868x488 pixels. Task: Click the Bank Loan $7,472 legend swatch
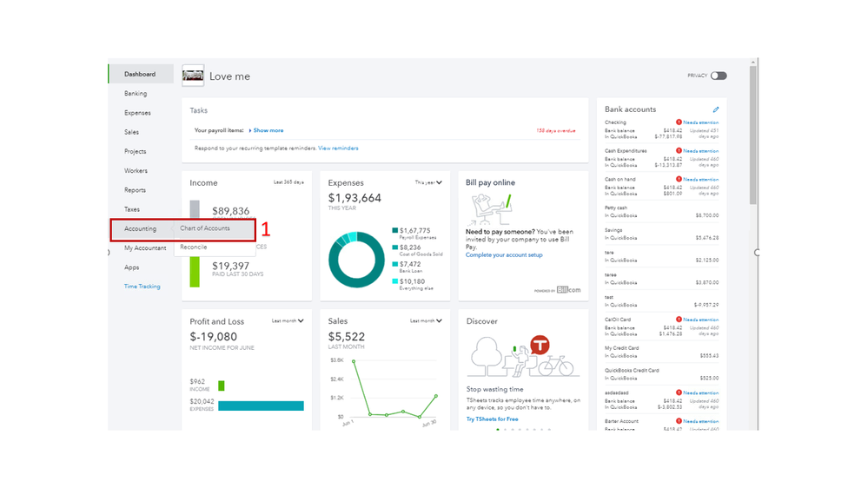click(x=394, y=265)
